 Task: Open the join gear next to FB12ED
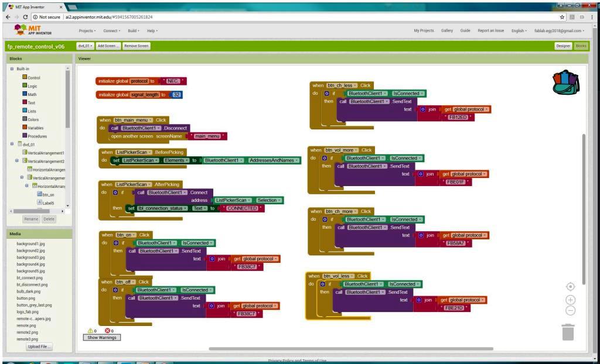point(423,109)
